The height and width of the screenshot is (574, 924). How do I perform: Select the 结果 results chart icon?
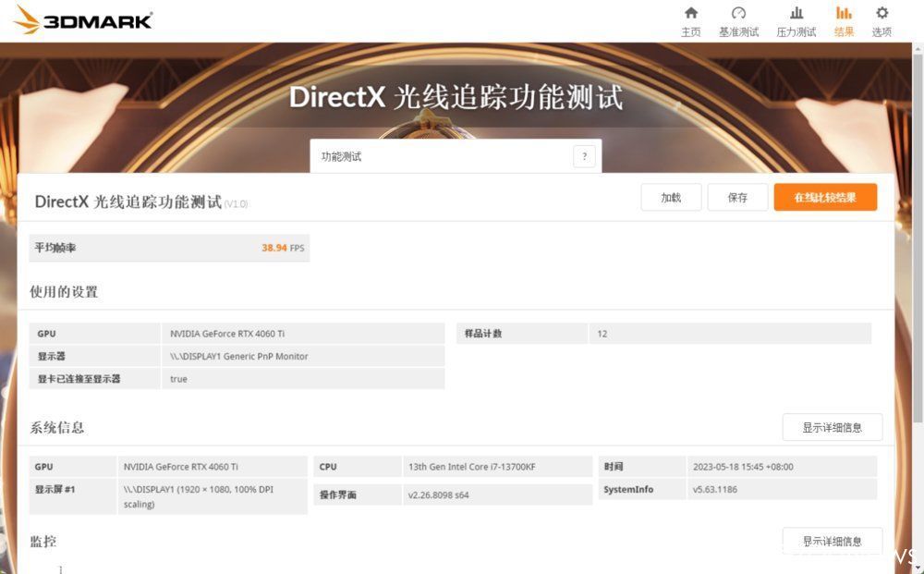point(844,13)
